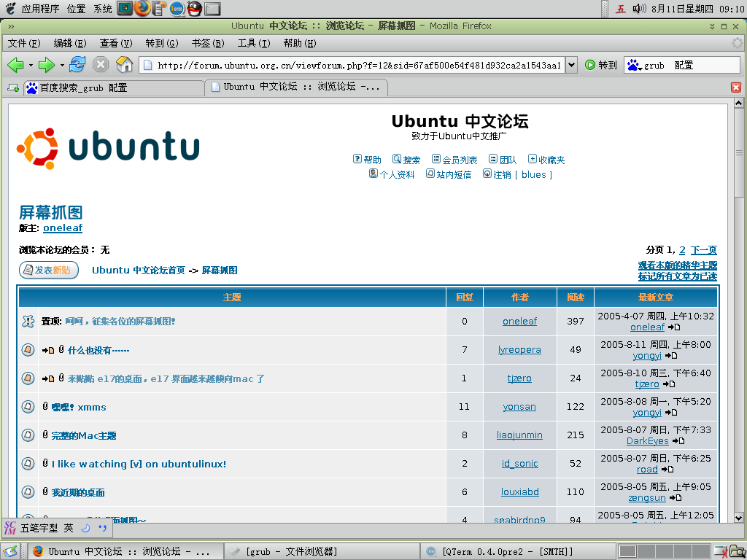Click 标记所有文章为已读 link
Image resolution: width=747 pixels, height=560 pixels.
[x=678, y=276]
